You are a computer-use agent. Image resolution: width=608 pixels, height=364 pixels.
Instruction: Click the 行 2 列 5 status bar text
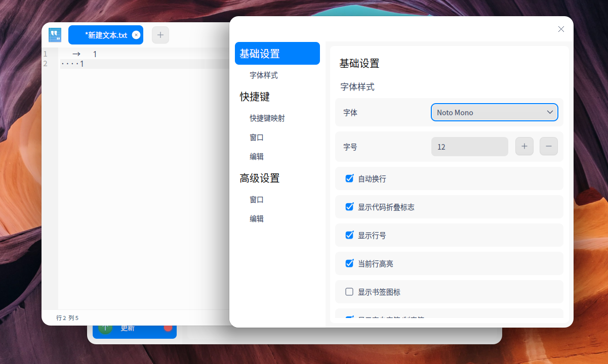(67, 318)
